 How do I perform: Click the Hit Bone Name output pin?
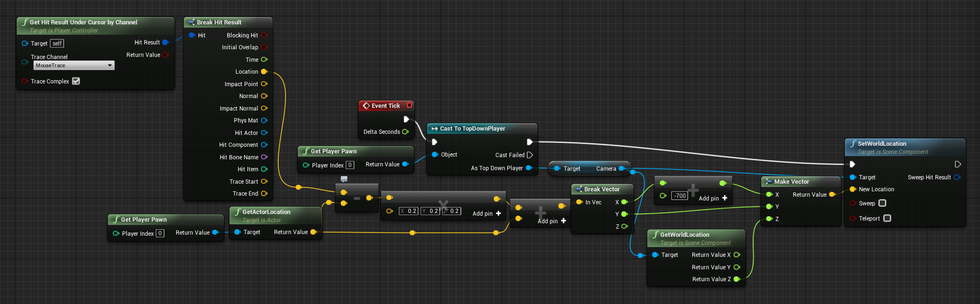tap(264, 157)
